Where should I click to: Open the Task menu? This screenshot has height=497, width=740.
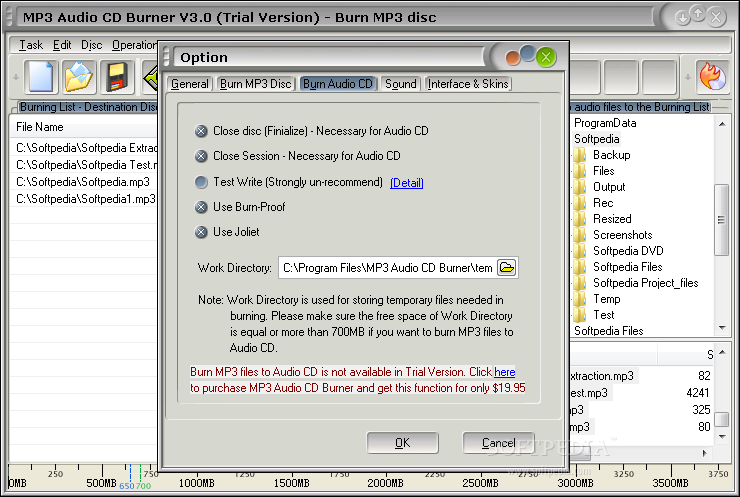pyautogui.click(x=31, y=45)
